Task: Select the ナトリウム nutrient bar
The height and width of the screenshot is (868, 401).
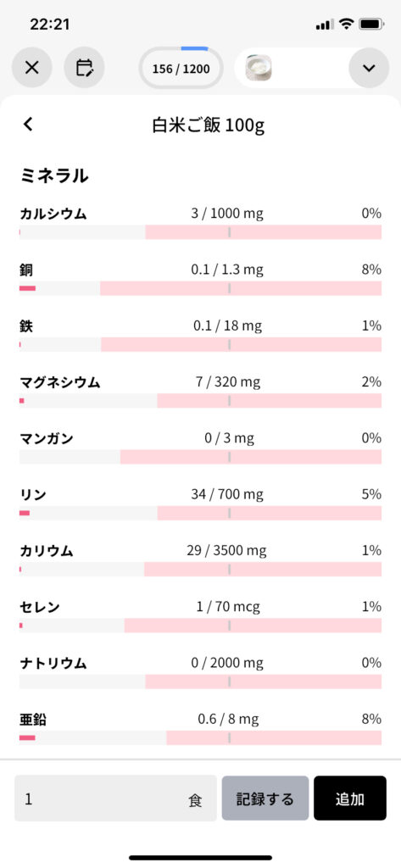Action: click(200, 682)
